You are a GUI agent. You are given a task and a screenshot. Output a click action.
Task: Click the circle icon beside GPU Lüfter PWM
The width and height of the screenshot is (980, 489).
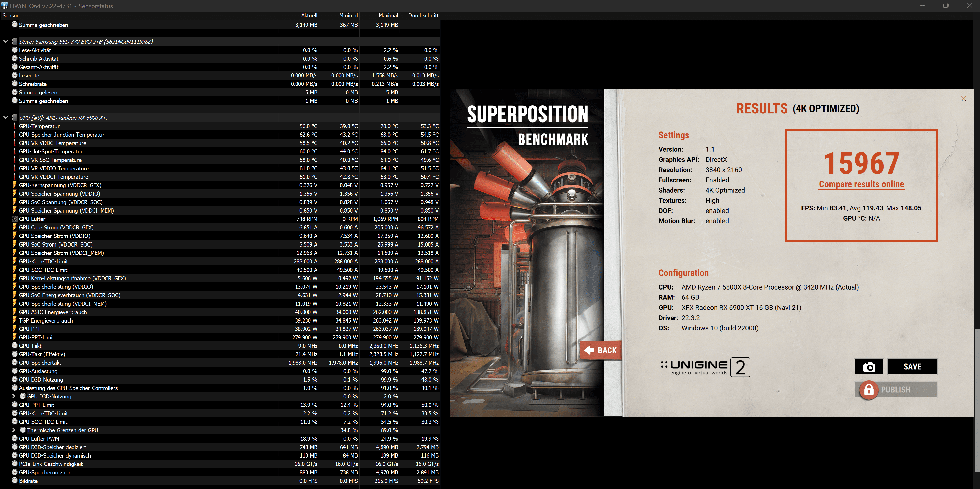(x=15, y=438)
